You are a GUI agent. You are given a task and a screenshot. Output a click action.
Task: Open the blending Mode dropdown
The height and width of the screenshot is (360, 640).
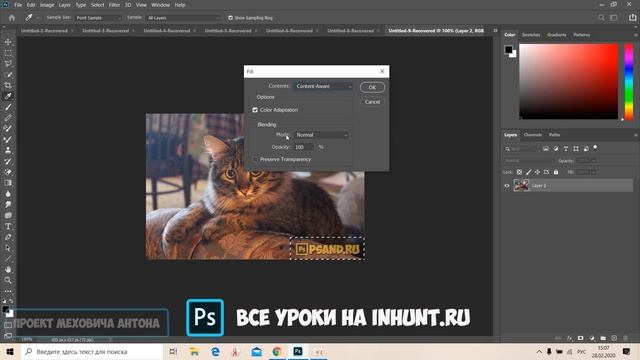[x=322, y=135]
